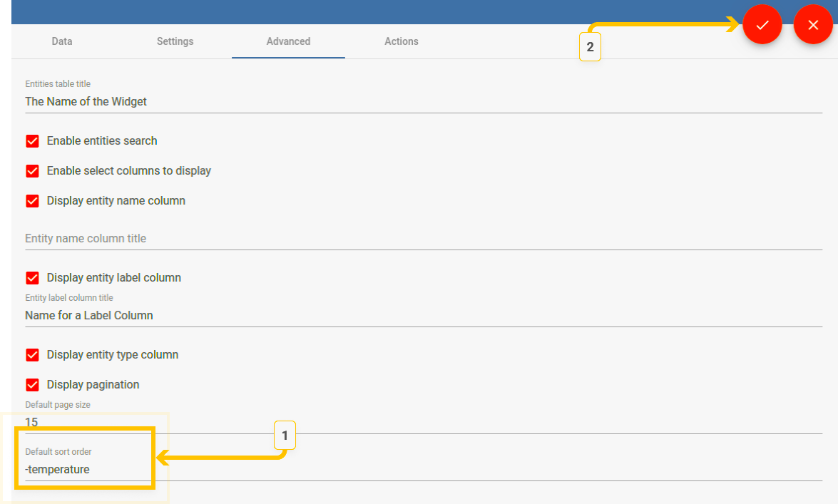Discard changes with the red X button

813,24
